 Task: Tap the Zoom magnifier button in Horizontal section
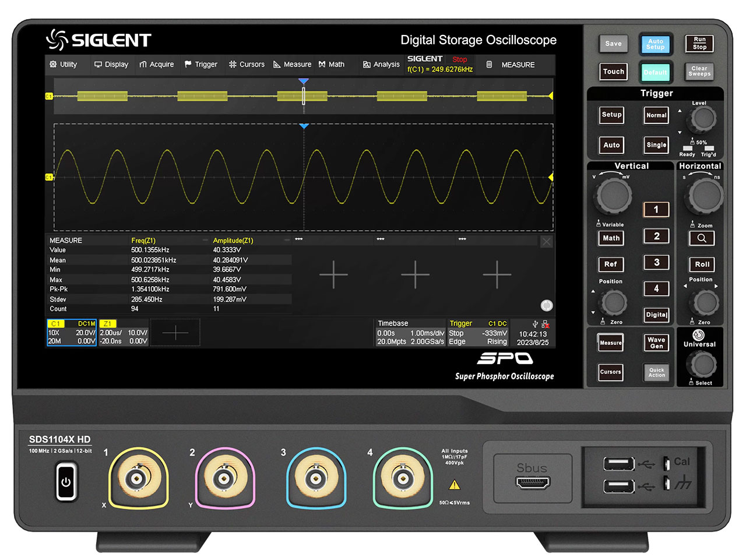pos(701,238)
